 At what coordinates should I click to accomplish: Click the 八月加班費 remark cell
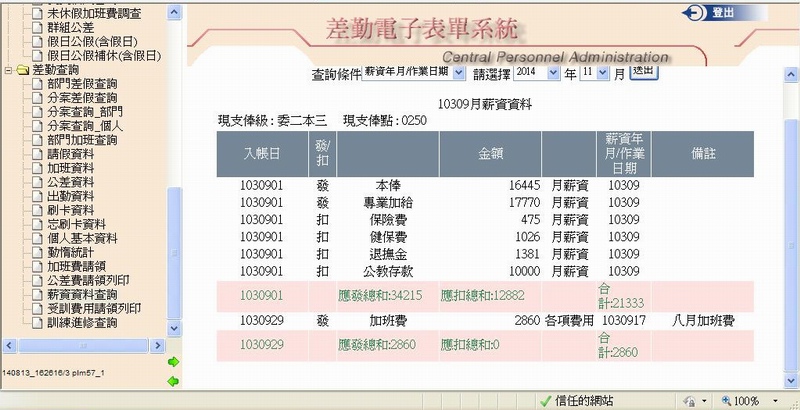[x=704, y=321]
